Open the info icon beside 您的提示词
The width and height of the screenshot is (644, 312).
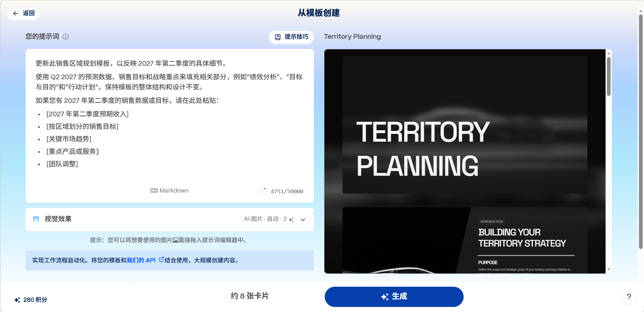pyautogui.click(x=66, y=37)
